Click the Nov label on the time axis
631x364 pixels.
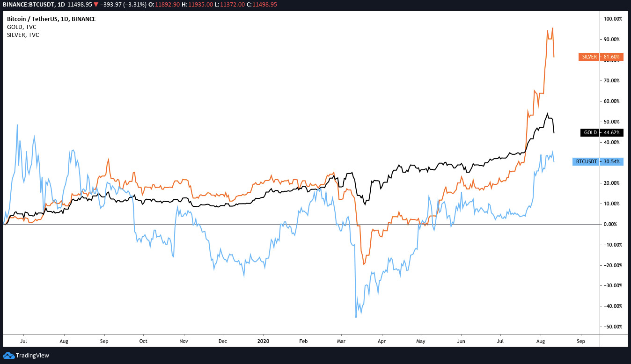[x=184, y=341]
